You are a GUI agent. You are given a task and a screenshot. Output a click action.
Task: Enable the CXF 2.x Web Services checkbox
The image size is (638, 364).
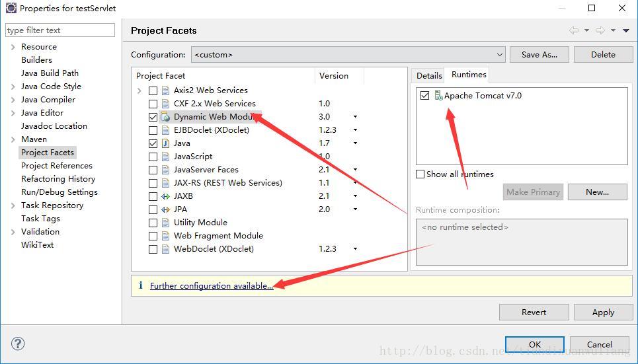click(x=153, y=104)
